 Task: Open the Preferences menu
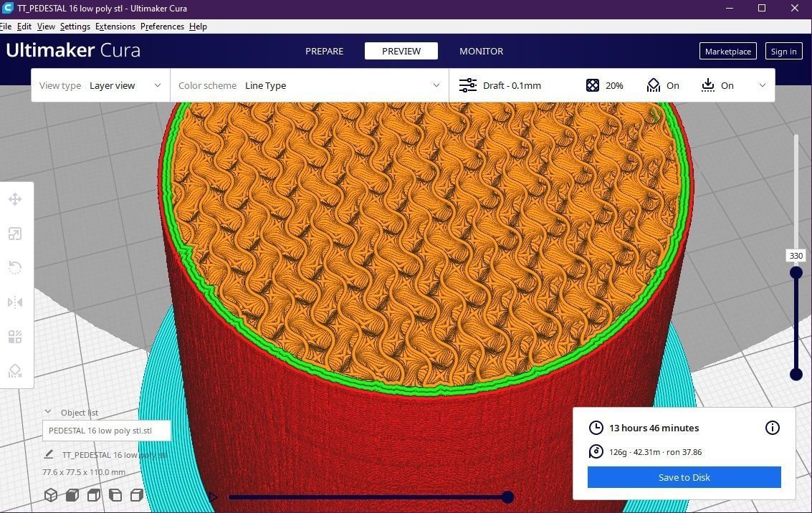point(162,27)
